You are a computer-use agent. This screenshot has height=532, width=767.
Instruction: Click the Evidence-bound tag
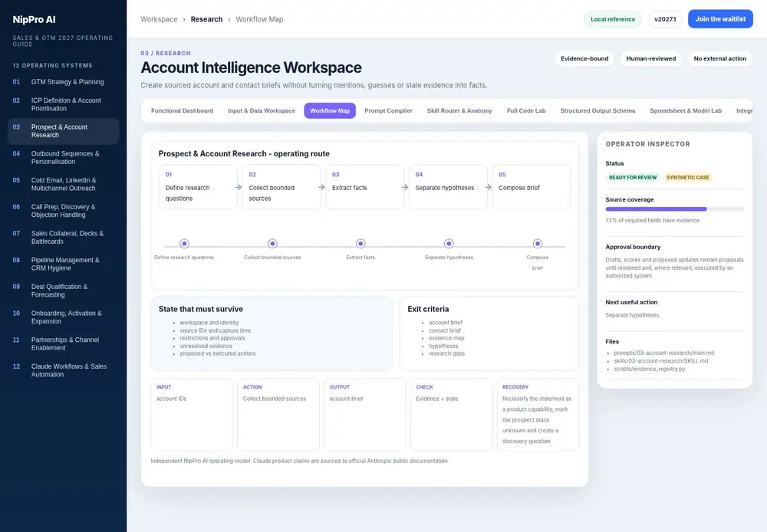584,59
